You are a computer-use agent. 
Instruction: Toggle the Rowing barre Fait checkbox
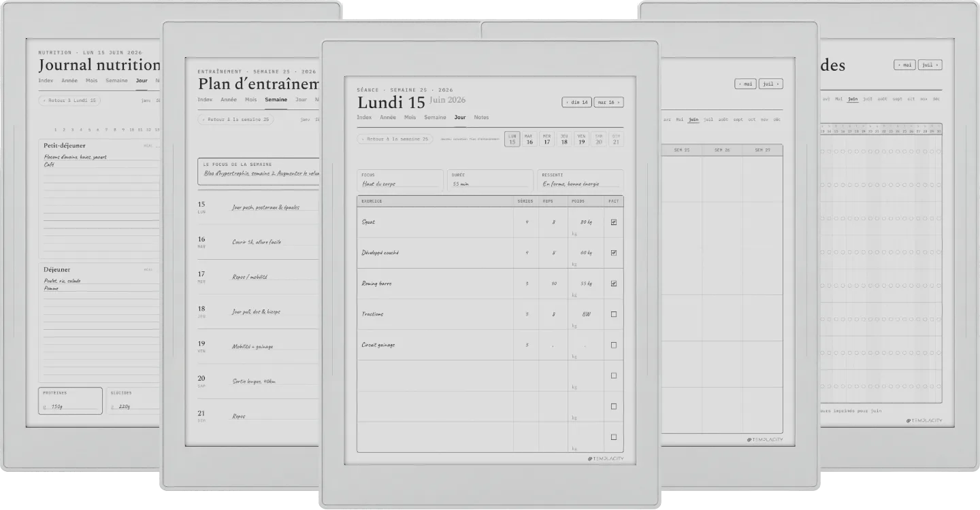coord(614,284)
